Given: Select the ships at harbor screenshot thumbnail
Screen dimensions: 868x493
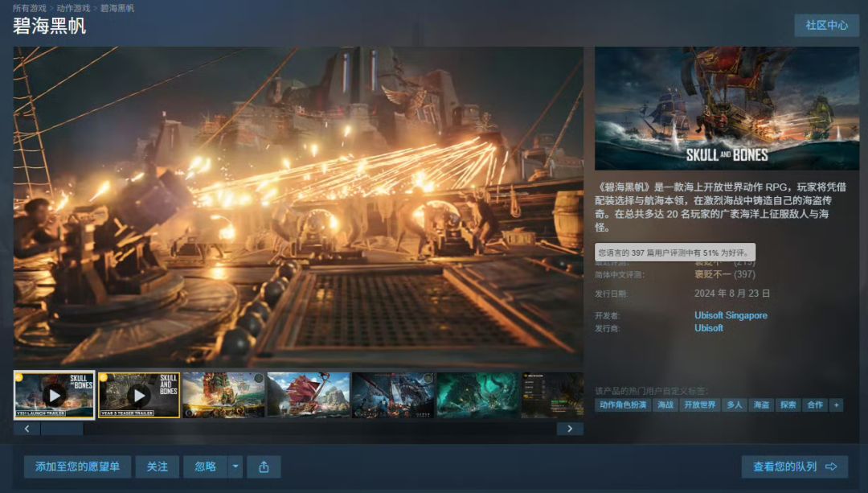Looking at the screenshot, I should [223, 395].
